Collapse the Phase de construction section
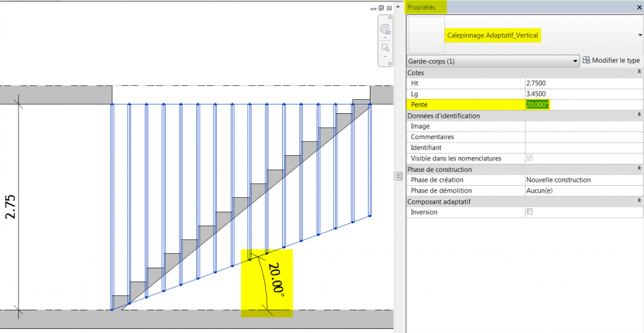Viewport: 644px width, 333px height. coord(639,169)
